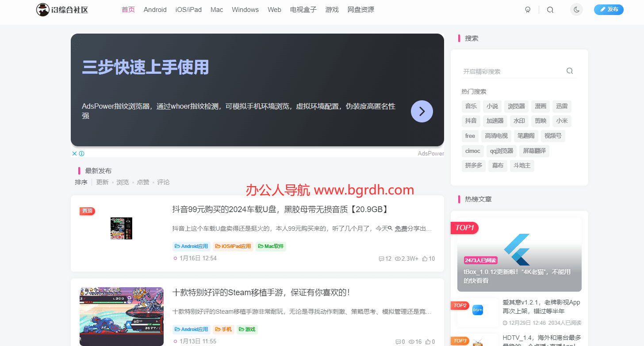Viewport: 644px width, 346px height.
Task: Click the next-slide arrow on the AdsPower banner
Action: tap(422, 111)
